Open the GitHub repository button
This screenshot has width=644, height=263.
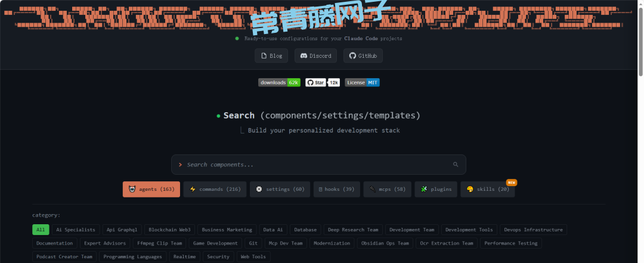pos(363,55)
